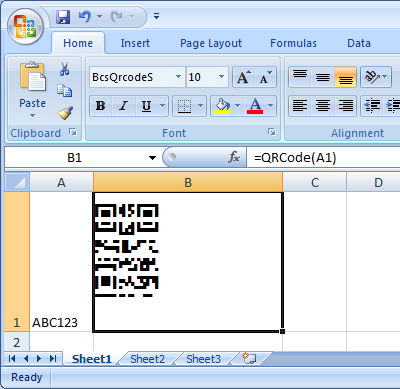
Task: Open the Orientation text rotation menu
Action: [376, 77]
